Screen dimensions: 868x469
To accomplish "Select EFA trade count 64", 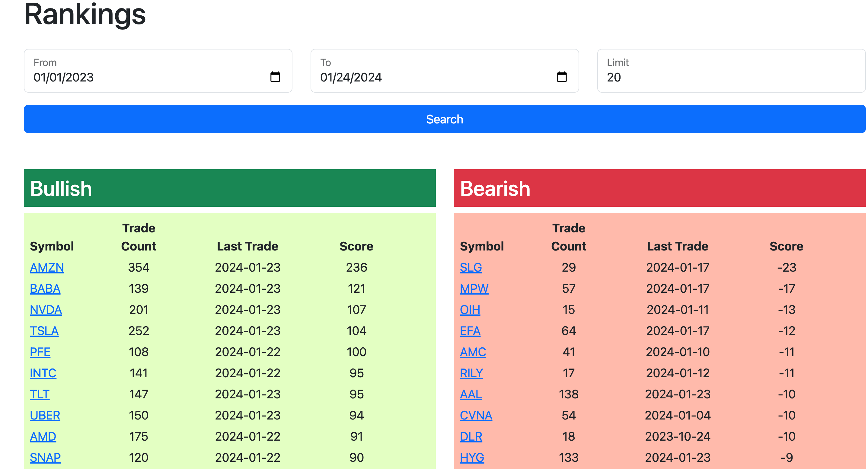I will pos(569,331).
